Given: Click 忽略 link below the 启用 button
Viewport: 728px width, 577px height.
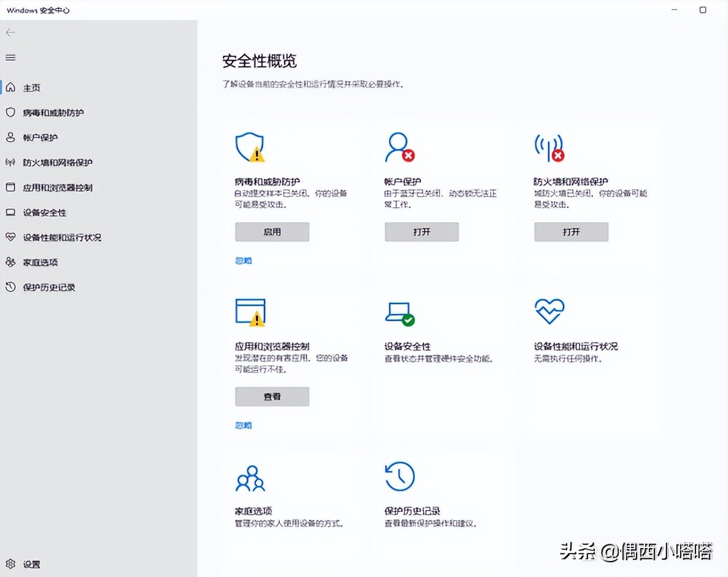Looking at the screenshot, I should pos(243,260).
